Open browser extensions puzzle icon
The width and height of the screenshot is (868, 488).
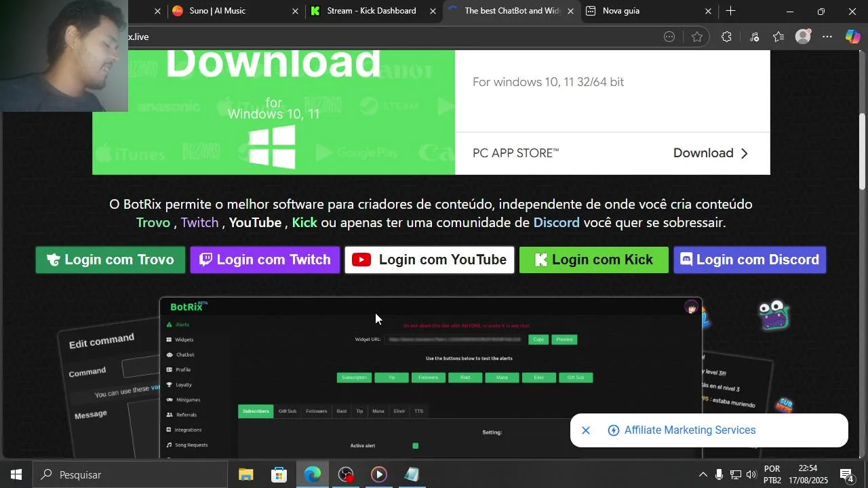(726, 37)
